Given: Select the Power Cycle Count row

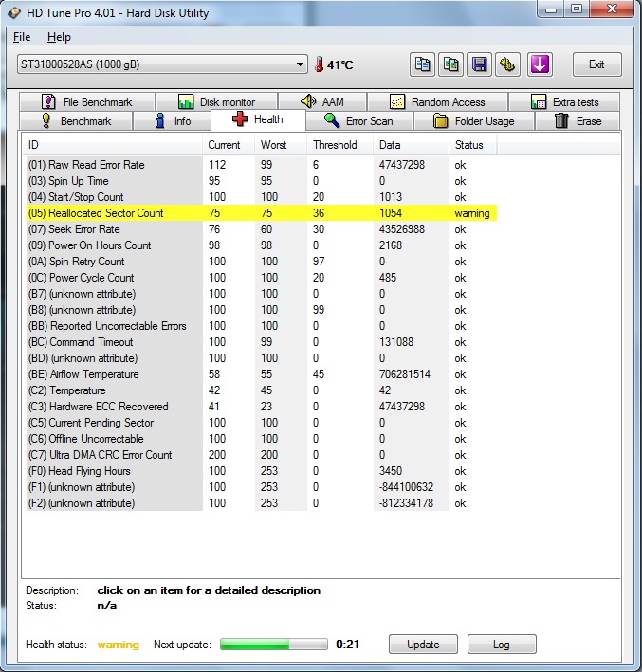Looking at the screenshot, I should (262, 278).
